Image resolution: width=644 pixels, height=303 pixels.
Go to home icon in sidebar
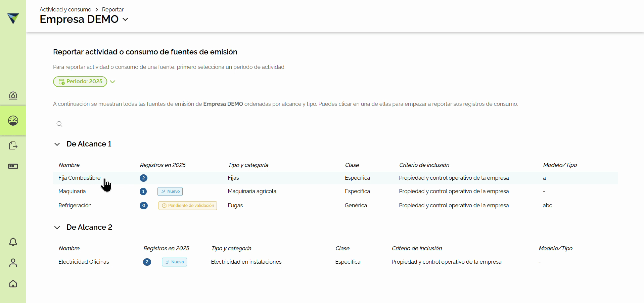click(x=13, y=284)
